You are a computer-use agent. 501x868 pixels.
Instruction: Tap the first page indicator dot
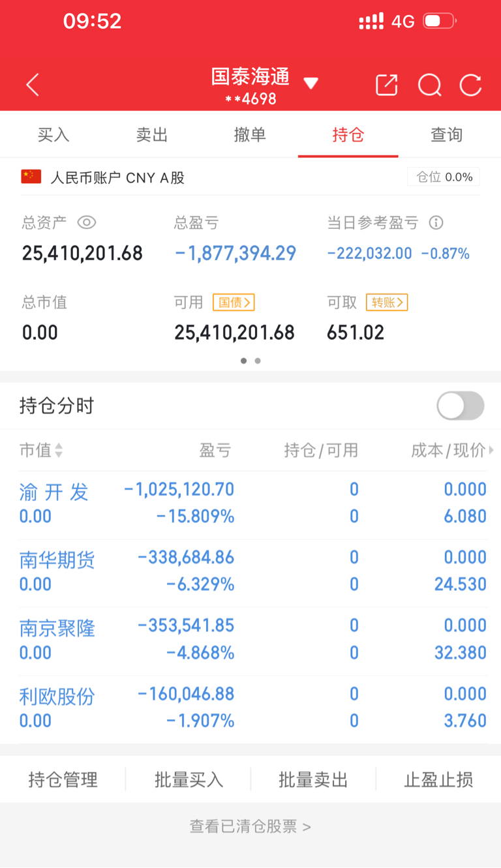tap(244, 361)
